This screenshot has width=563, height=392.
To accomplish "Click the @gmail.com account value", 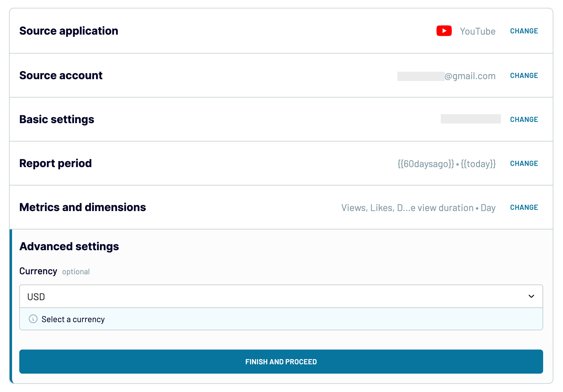I will [446, 76].
